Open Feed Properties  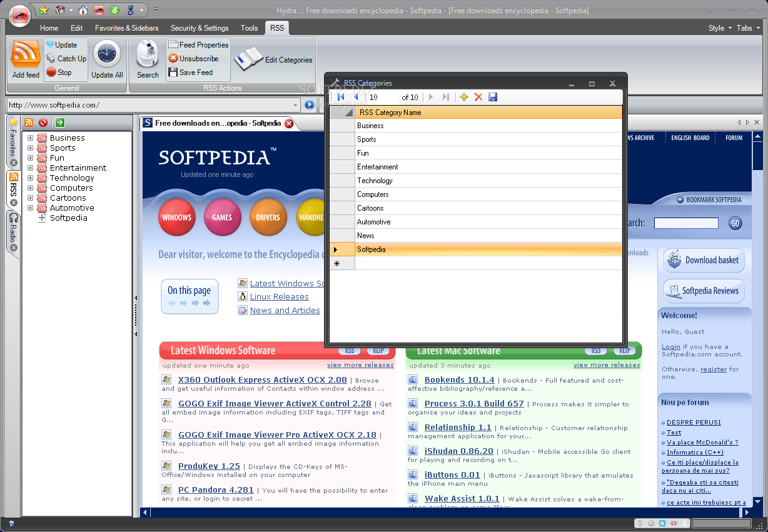point(198,45)
